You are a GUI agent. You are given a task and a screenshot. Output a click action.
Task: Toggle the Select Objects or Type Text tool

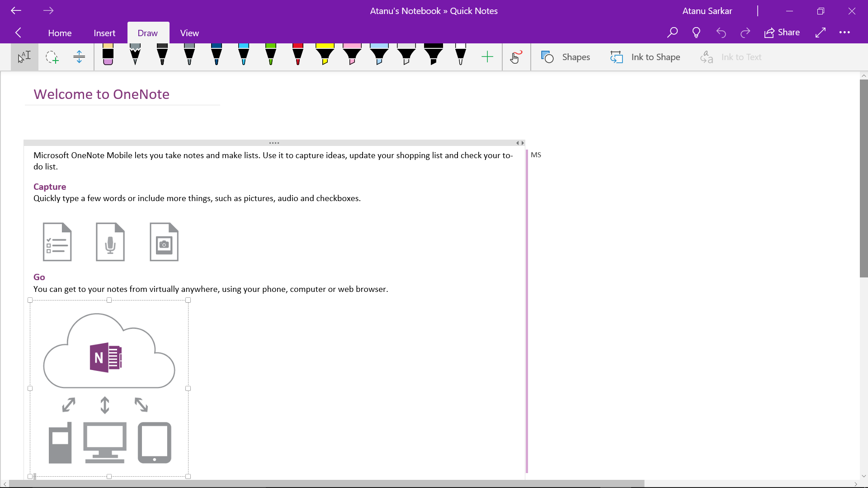(24, 57)
